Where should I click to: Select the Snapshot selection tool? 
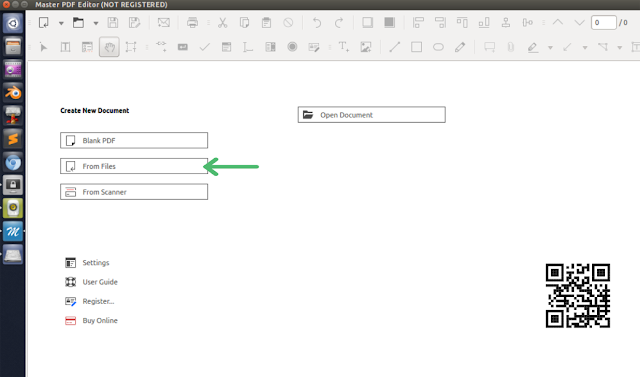pos(131,47)
